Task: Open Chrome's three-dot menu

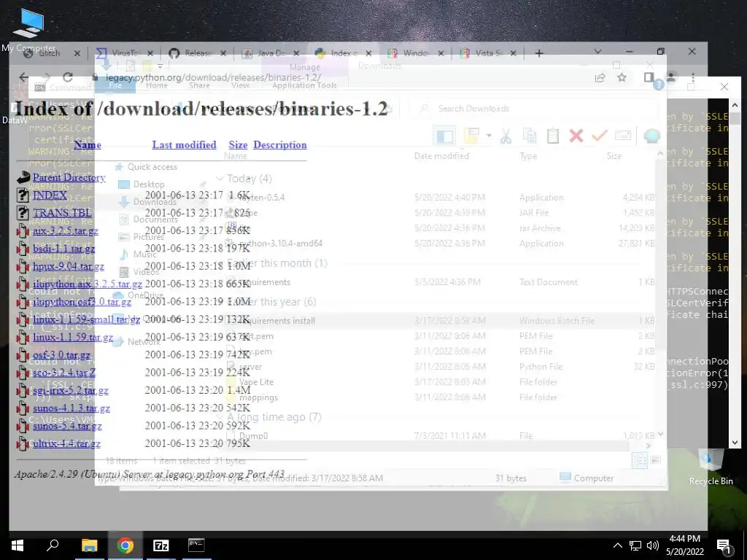Action: [693, 77]
